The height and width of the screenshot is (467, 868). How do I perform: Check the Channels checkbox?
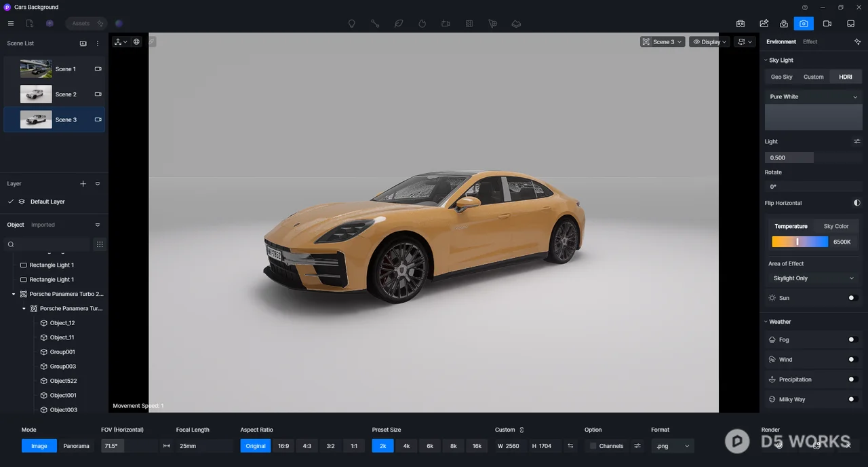(x=593, y=446)
